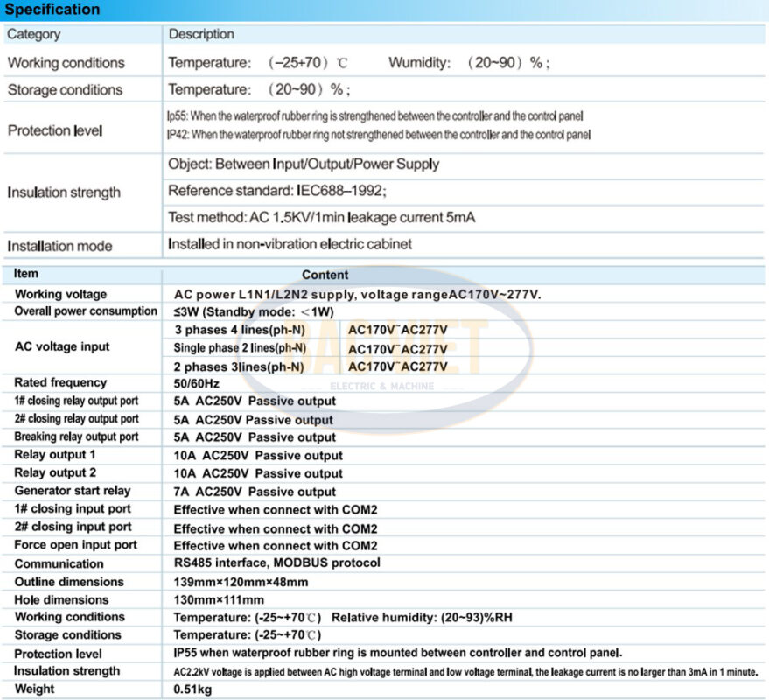
Task: Click the Description column heading
Action: (x=201, y=34)
